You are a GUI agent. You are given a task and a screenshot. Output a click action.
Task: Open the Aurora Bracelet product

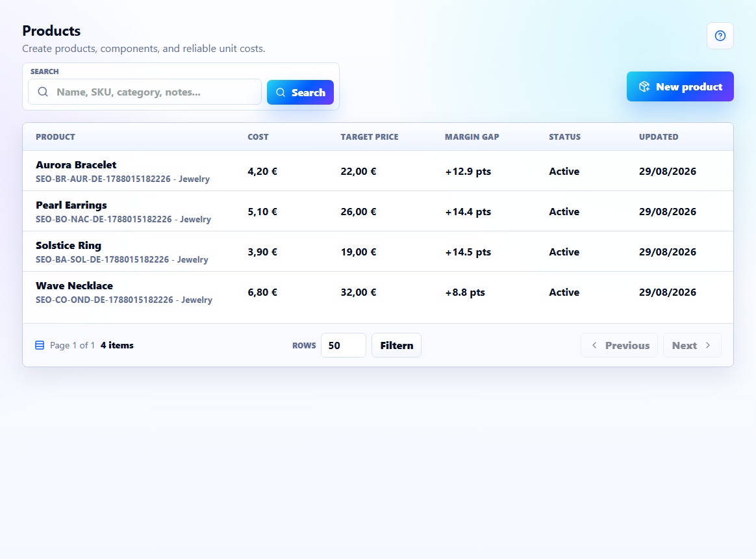76,164
